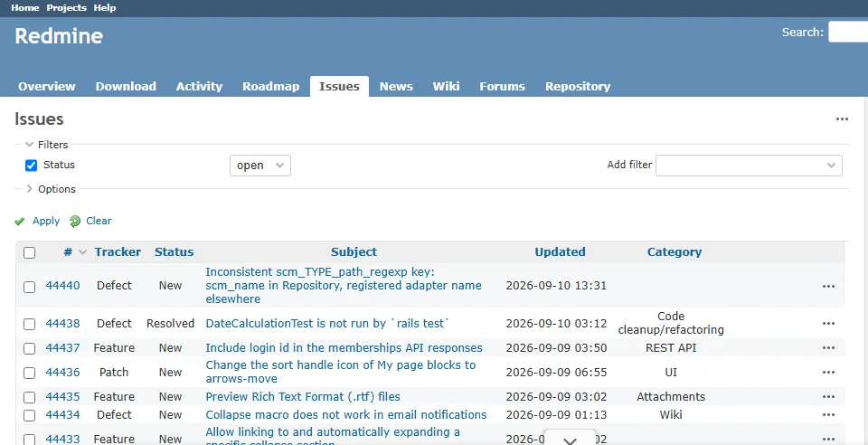Click the Redmine title heading
This screenshot has width=868, height=445.
pyautogui.click(x=59, y=36)
